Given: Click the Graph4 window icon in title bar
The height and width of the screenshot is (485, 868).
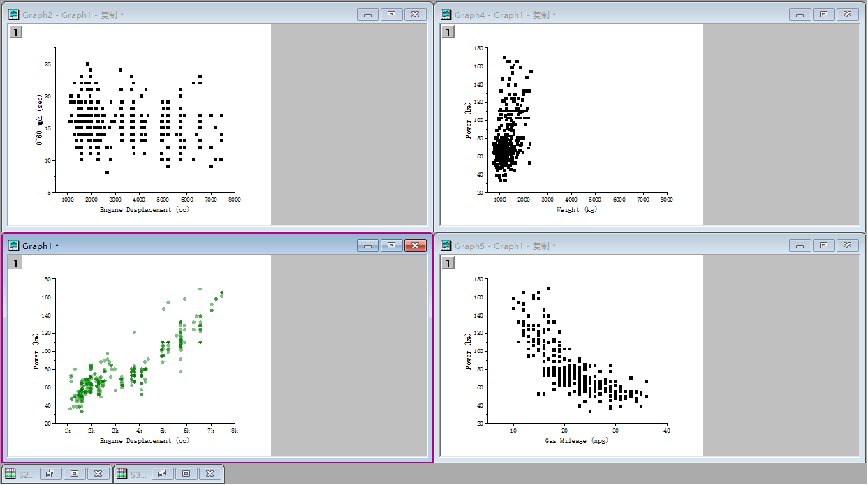Looking at the screenshot, I should coord(446,15).
